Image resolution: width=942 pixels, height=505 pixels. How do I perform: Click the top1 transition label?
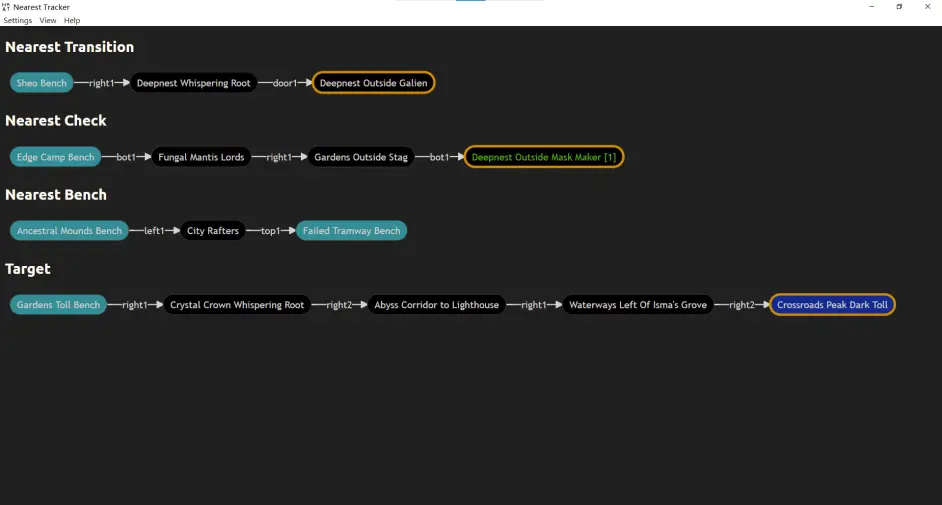pyautogui.click(x=270, y=231)
